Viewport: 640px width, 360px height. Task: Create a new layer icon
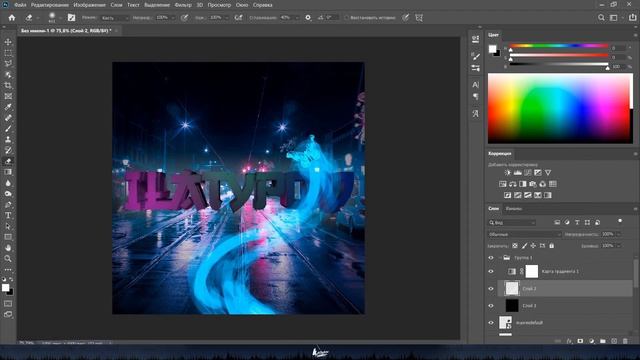click(x=614, y=341)
